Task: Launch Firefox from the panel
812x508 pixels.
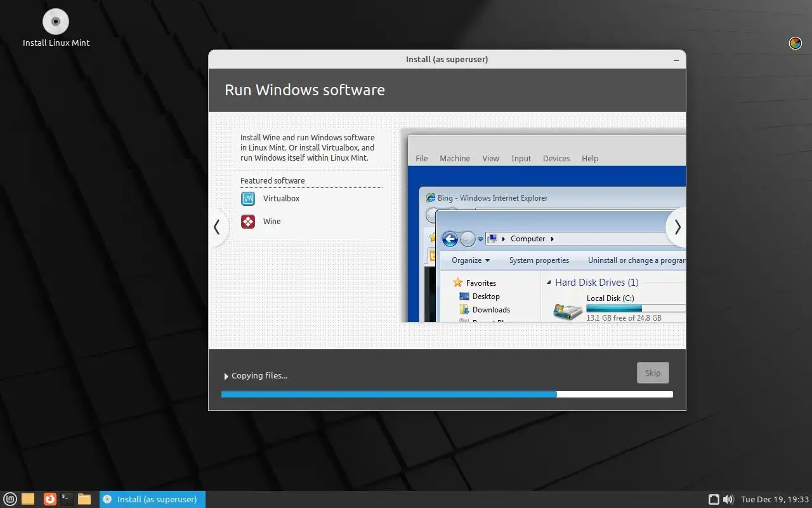Action: pos(50,499)
